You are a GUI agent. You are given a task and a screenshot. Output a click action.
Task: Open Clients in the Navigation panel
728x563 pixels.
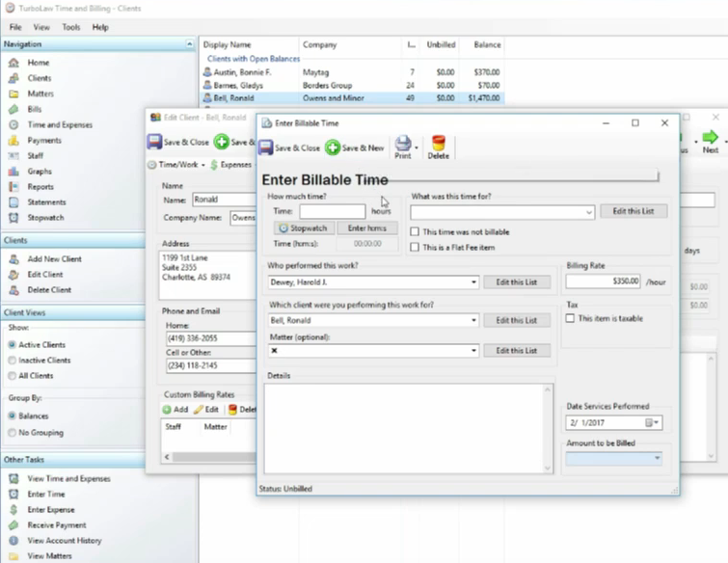(39, 78)
